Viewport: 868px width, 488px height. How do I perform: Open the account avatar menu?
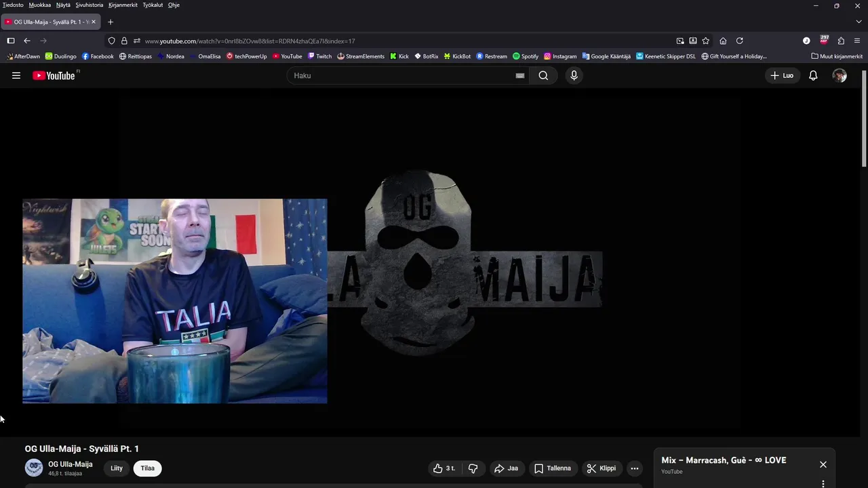840,75
